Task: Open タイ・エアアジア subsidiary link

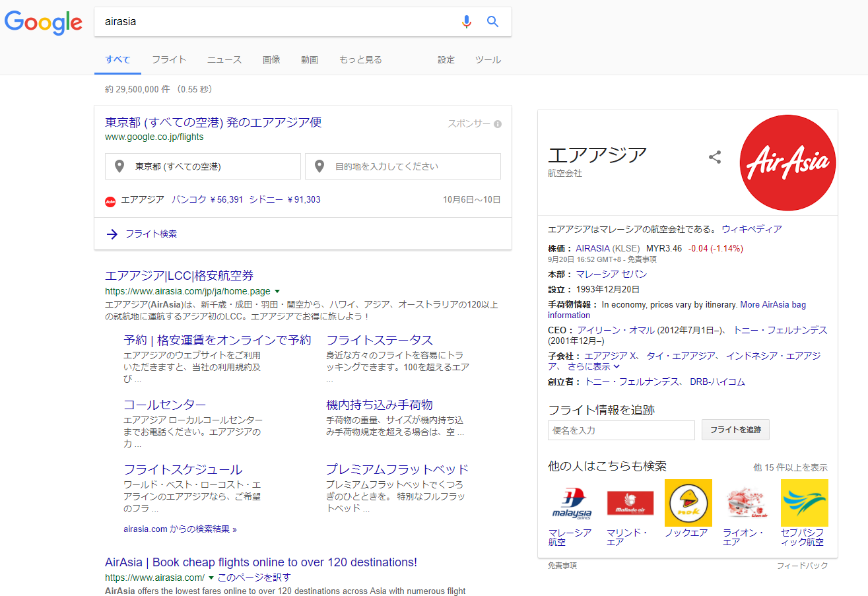Action: tap(681, 356)
